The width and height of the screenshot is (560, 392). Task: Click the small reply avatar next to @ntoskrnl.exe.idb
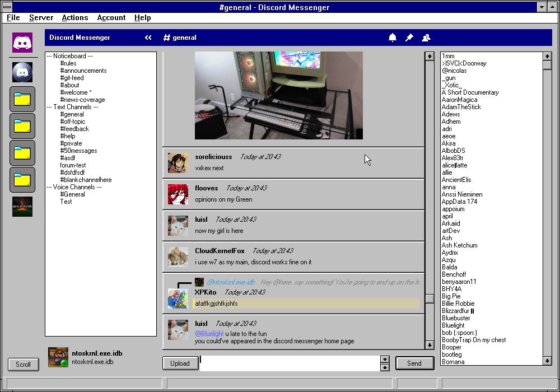click(199, 282)
